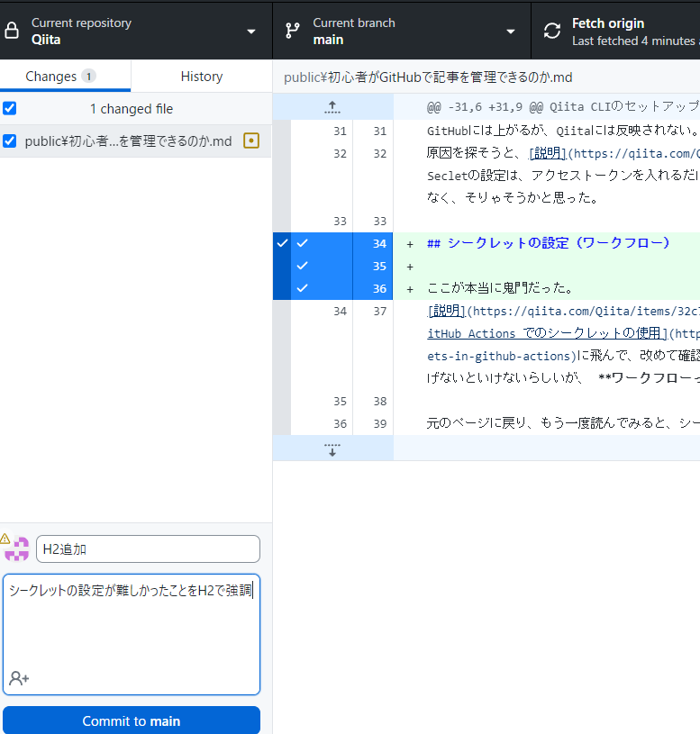Deselect added line 36 in diff
The image size is (700, 734).
tap(303, 288)
